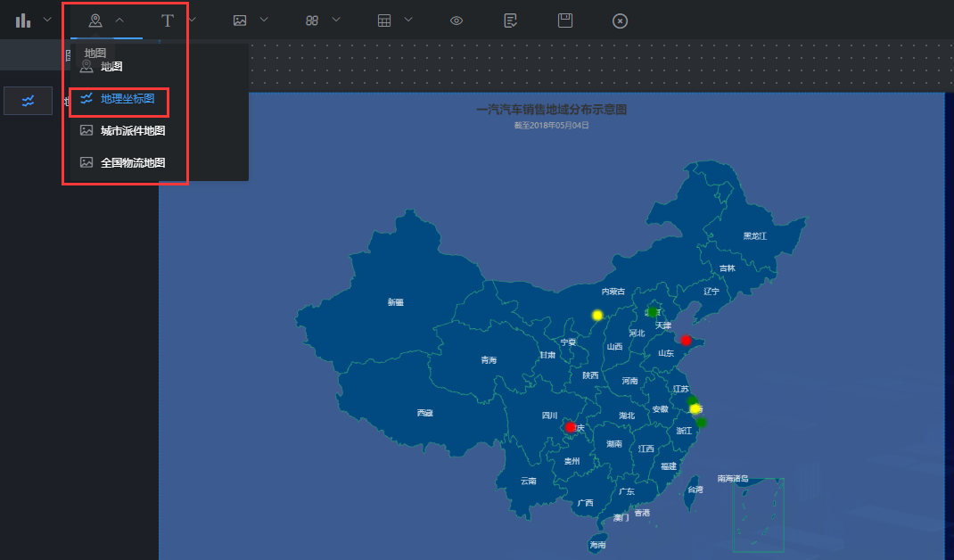The height and width of the screenshot is (560, 954).
Task: Click the green marker near Beijing
Action: [653, 311]
